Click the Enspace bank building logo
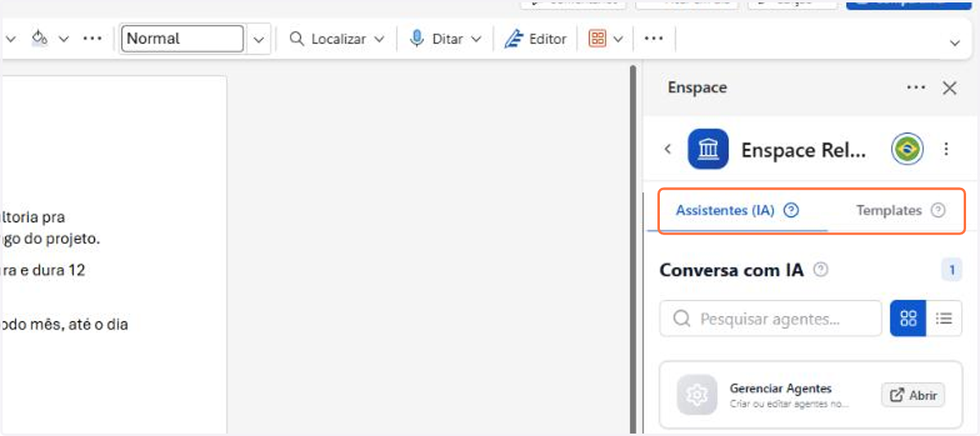Viewport: 980px width, 436px height. [x=708, y=149]
